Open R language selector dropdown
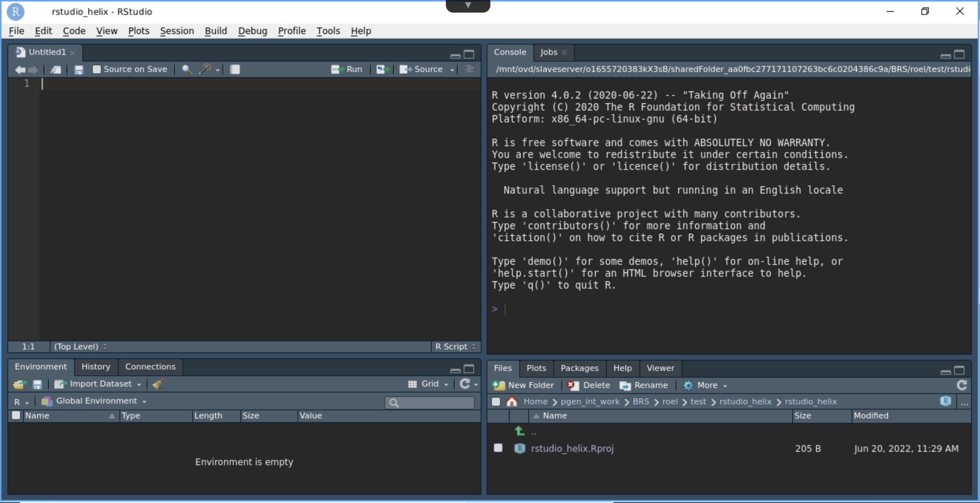Image resolution: width=980 pixels, height=503 pixels. click(x=22, y=402)
